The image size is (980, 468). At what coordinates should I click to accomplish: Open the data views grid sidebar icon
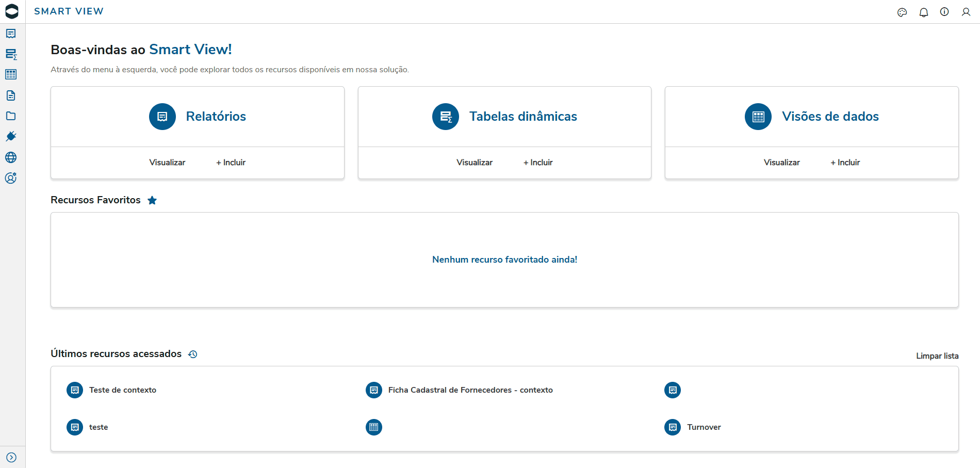tap(11, 75)
